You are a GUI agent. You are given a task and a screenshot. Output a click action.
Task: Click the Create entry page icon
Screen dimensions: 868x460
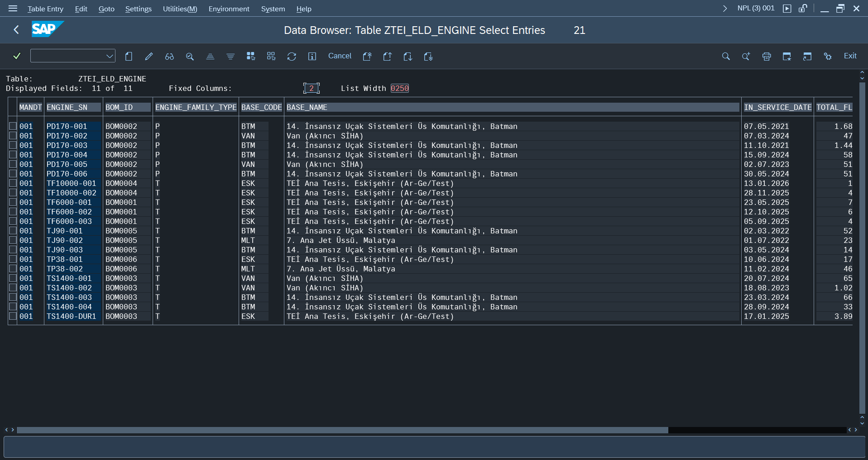point(129,56)
